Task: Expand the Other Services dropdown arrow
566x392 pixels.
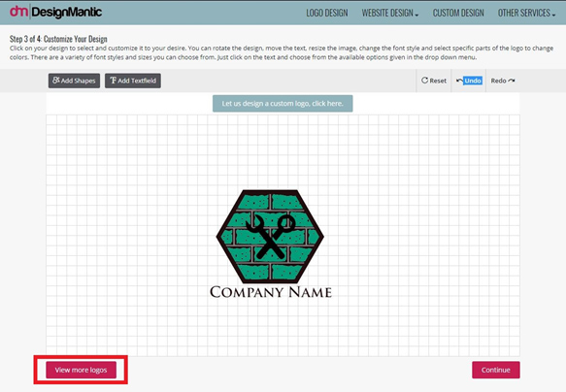Action: (553, 15)
